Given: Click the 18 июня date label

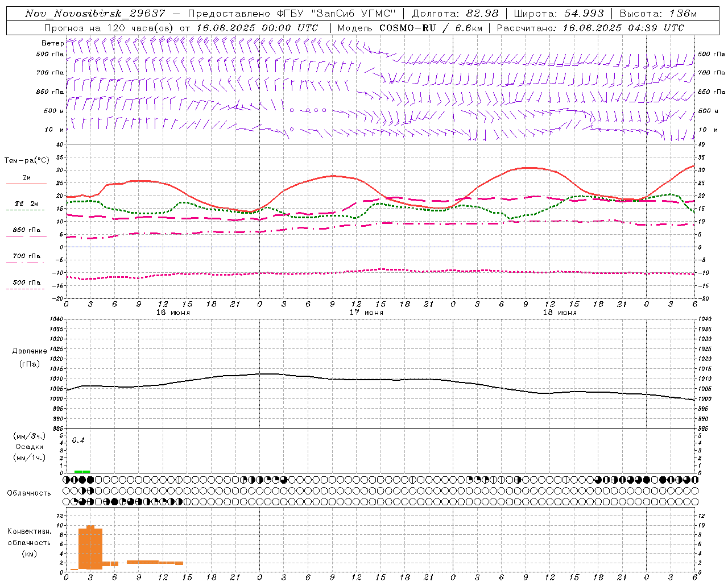Looking at the screenshot, I should pyautogui.click(x=560, y=313).
